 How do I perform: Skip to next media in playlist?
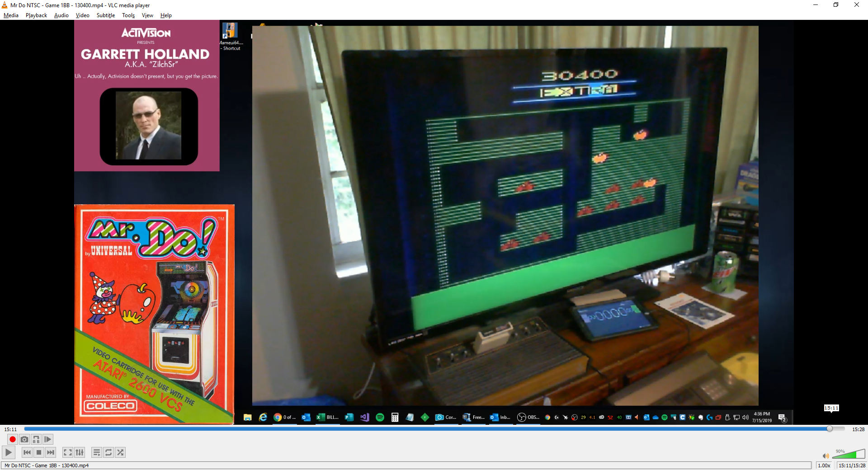51,452
